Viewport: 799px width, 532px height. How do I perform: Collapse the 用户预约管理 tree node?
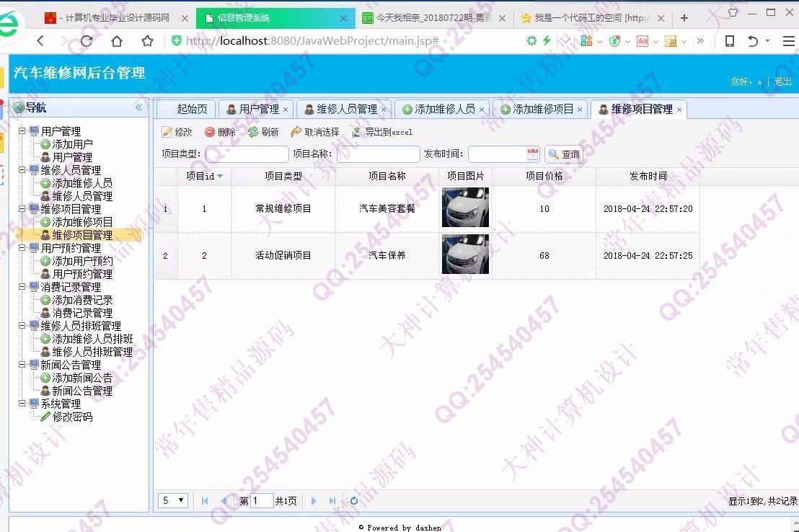(x=22, y=248)
